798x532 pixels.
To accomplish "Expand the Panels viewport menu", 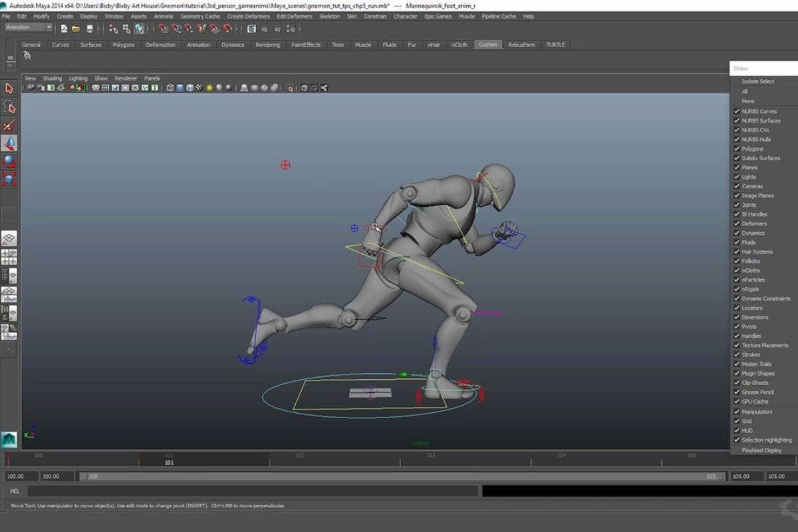I will tap(152, 78).
